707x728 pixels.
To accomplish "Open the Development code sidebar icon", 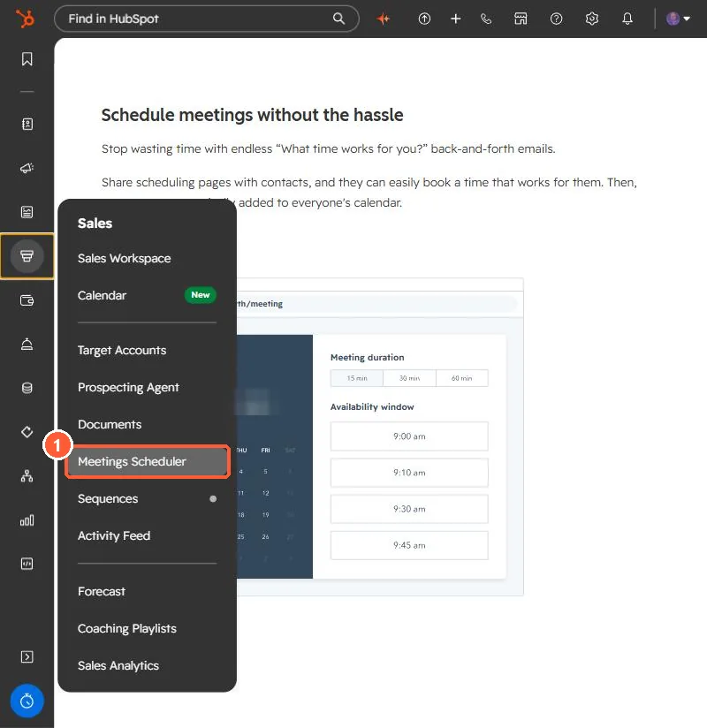I will 27,564.
